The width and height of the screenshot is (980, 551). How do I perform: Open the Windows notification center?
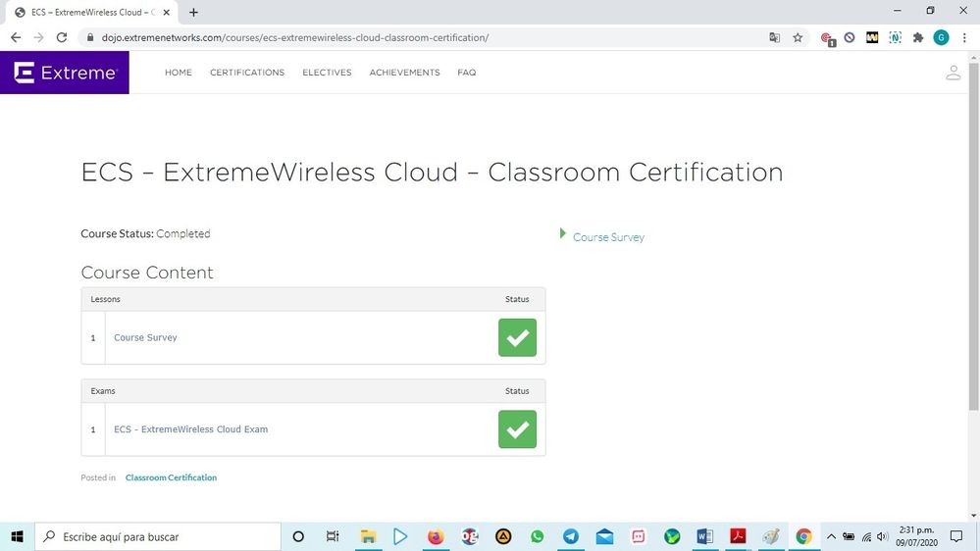coord(956,536)
